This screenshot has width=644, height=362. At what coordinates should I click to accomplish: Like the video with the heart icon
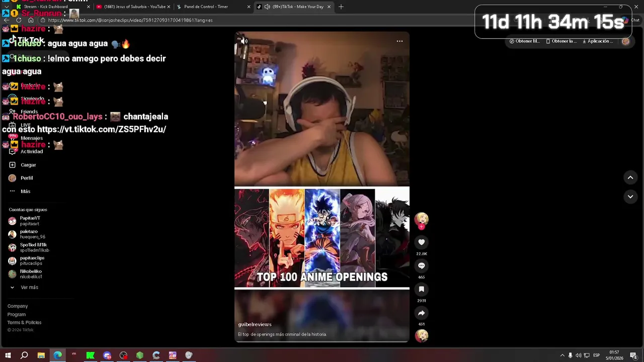(x=422, y=242)
